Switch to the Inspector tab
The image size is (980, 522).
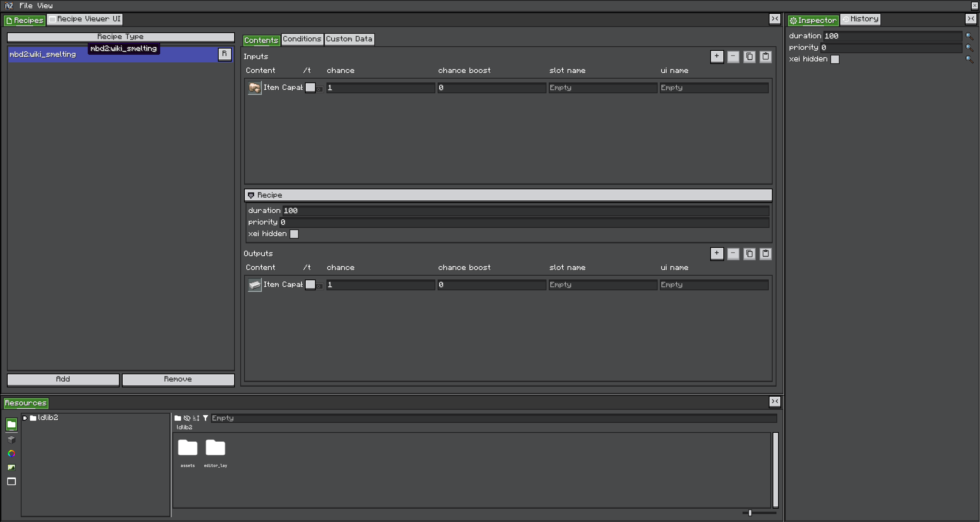pyautogui.click(x=813, y=21)
